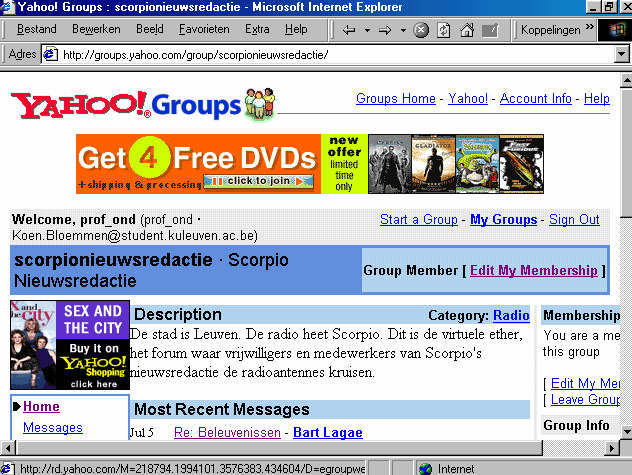Click the Bart Lagae author link

tap(328, 432)
